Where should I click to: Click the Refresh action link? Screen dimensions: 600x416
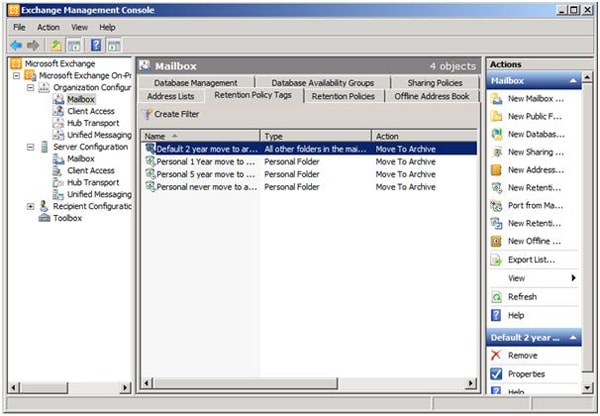pyautogui.click(x=522, y=297)
